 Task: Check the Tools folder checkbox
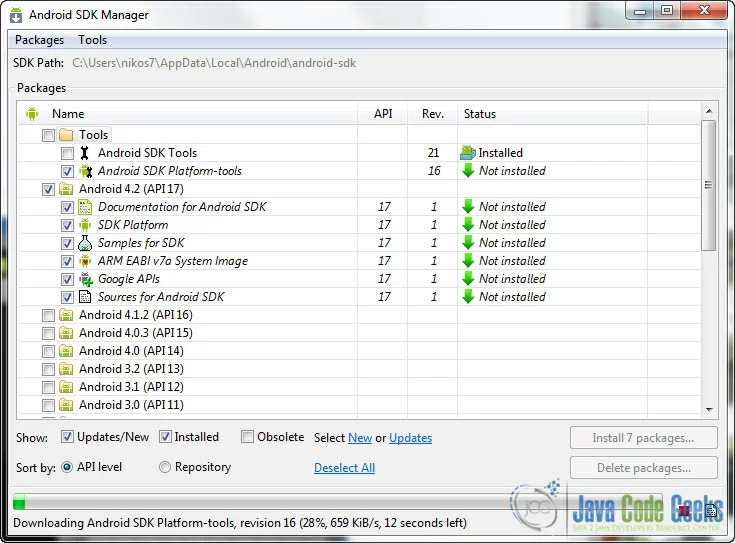pos(48,136)
